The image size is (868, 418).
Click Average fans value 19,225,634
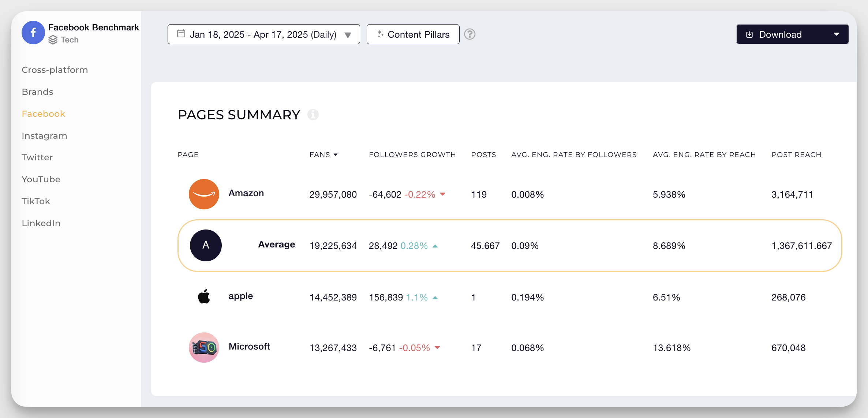pyautogui.click(x=333, y=246)
